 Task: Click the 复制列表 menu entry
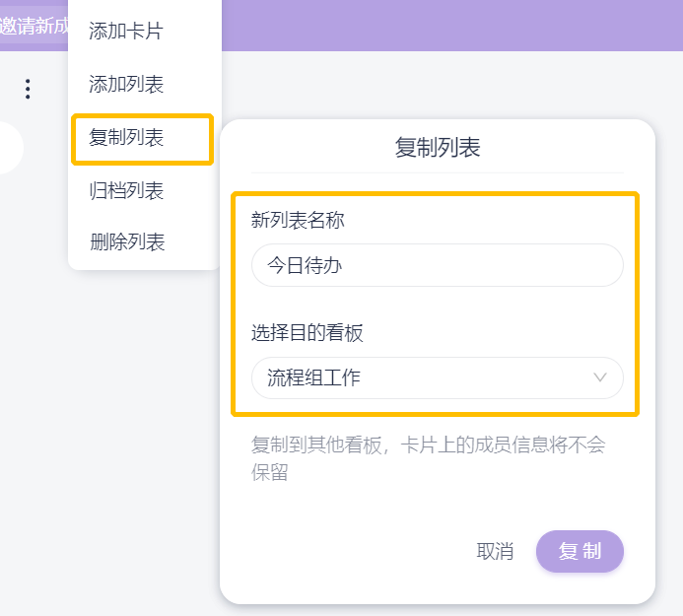coord(126,138)
